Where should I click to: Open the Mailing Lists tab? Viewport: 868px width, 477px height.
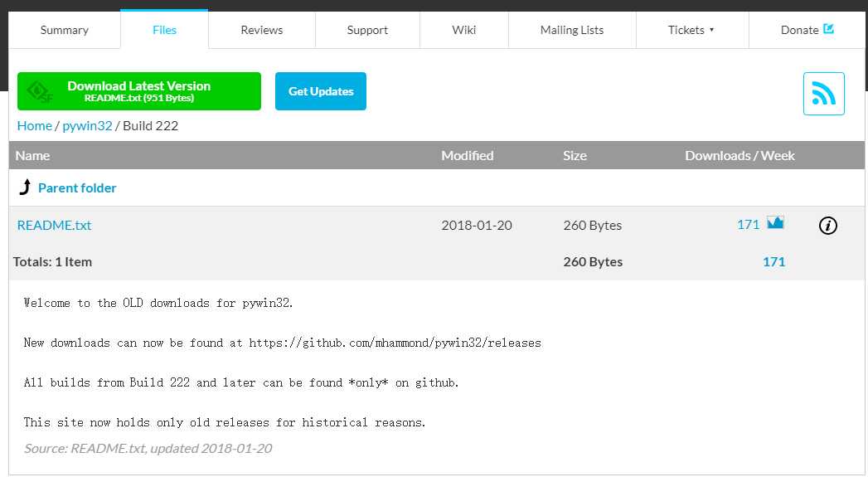coord(572,30)
